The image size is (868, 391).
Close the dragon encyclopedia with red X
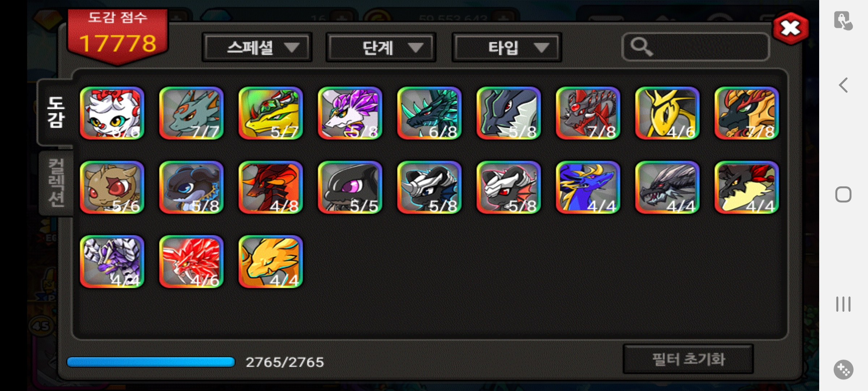pos(791,28)
